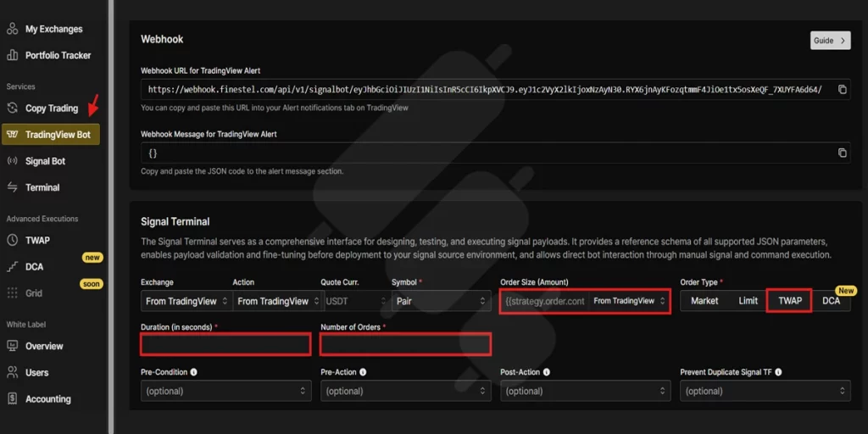Image resolution: width=868 pixels, height=434 pixels.
Task: Select TradingView Bot in sidebar
Action: coord(51,135)
